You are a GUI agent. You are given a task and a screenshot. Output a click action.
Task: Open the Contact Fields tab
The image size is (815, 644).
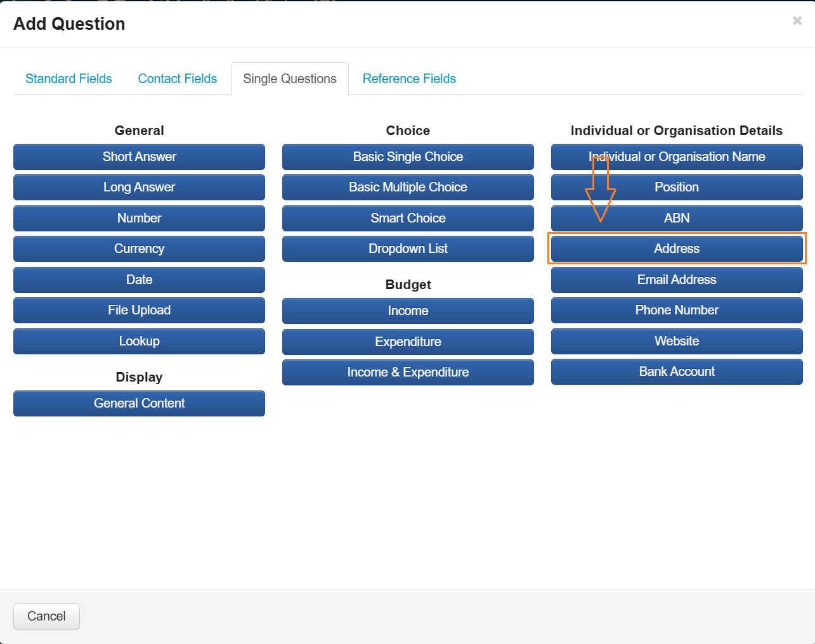click(178, 79)
